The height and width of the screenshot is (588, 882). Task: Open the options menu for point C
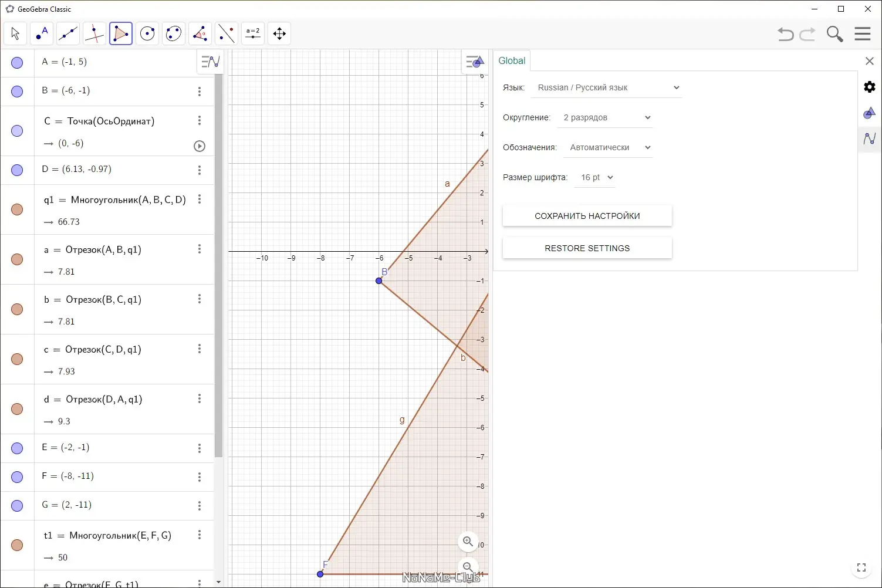click(200, 120)
